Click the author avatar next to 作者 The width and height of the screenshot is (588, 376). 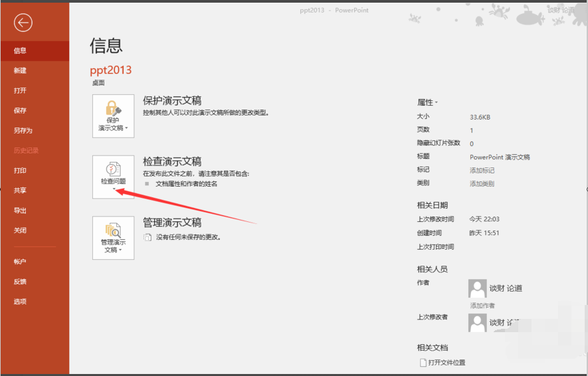coord(477,288)
